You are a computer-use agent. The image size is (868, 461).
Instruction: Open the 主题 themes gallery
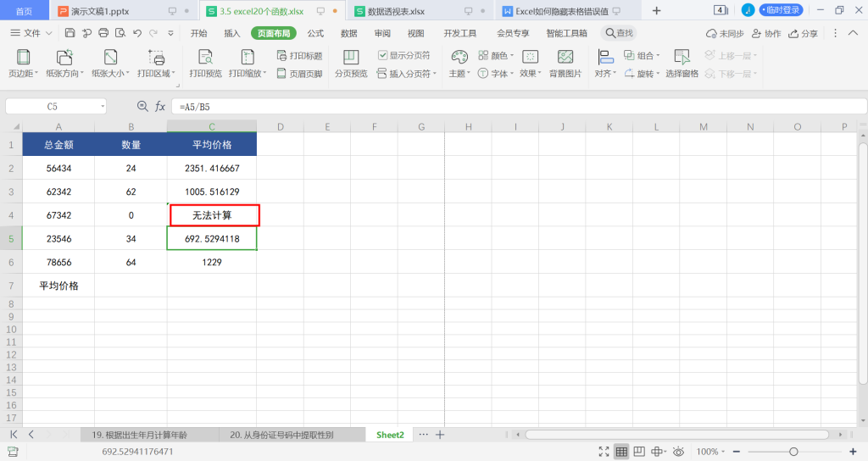459,64
